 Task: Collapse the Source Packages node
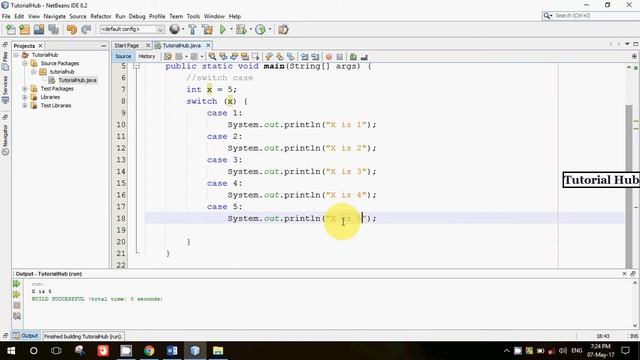point(25,63)
